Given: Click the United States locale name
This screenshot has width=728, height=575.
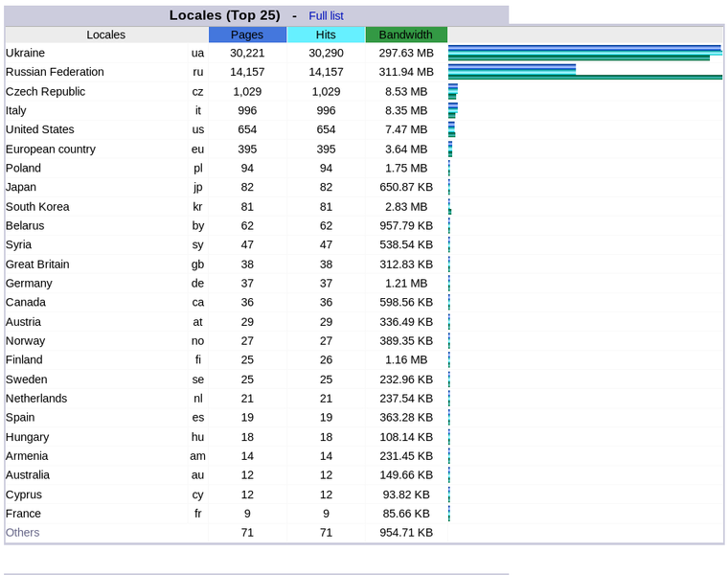Looking at the screenshot, I should 40,129.
